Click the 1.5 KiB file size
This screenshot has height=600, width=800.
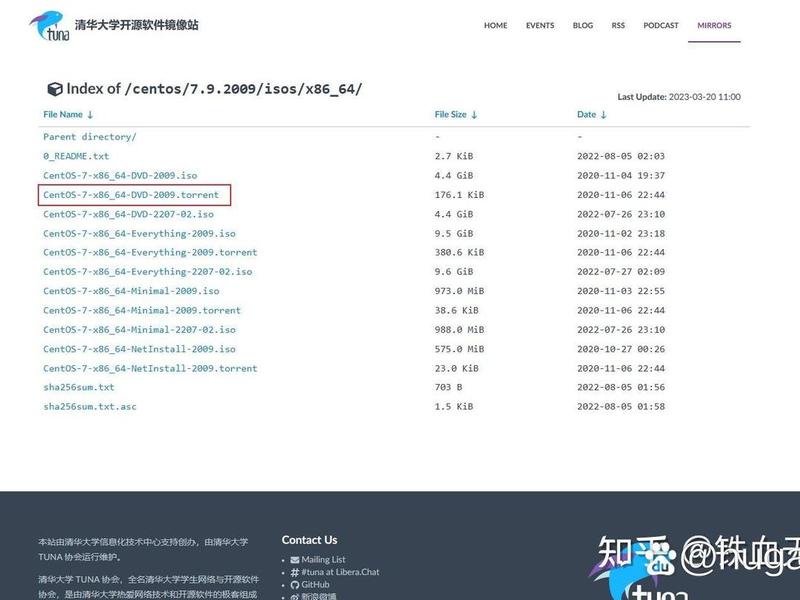[x=454, y=407]
